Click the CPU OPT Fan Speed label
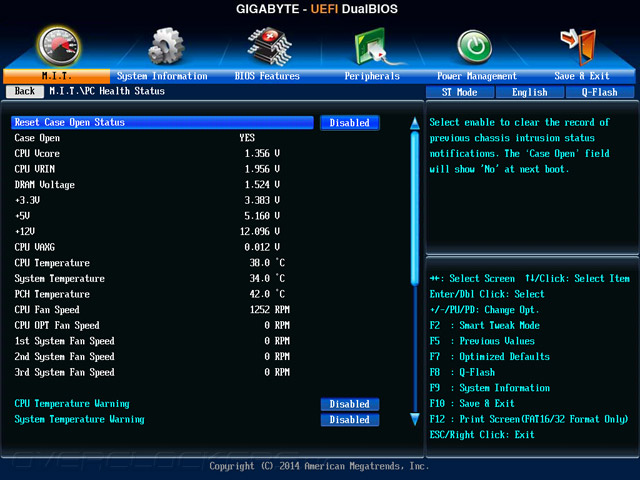Screen dimensions: 640x480 57,325
